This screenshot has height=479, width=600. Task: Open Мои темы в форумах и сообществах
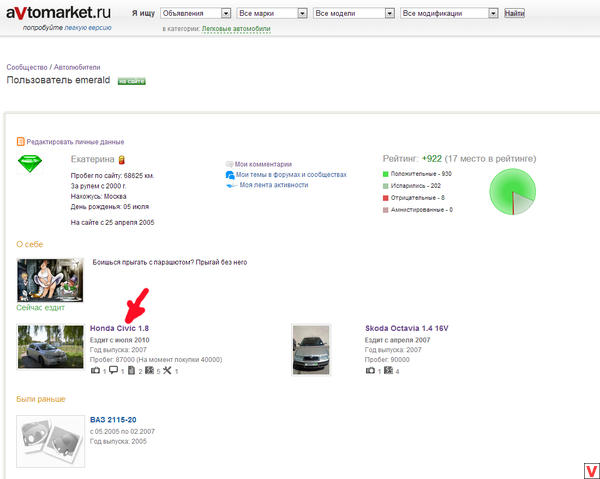click(x=291, y=174)
